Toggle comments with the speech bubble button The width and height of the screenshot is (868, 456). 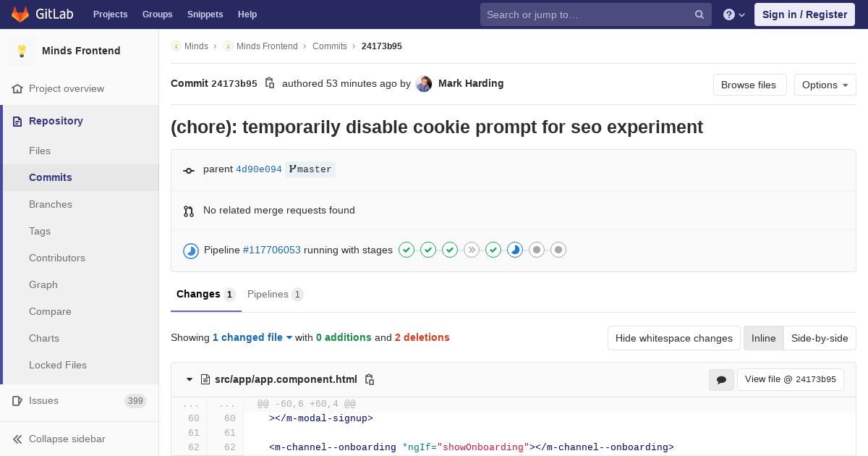pos(721,379)
